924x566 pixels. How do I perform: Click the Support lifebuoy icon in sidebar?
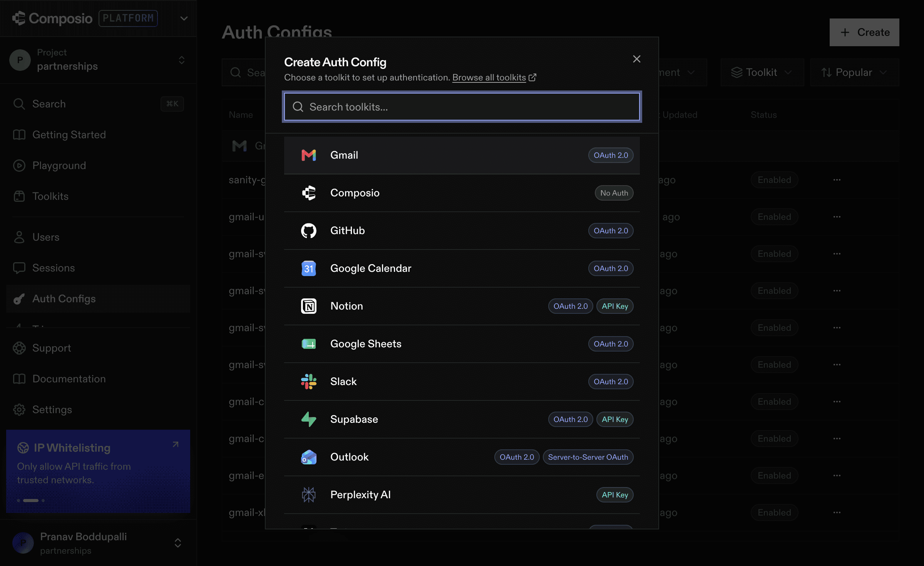click(19, 348)
